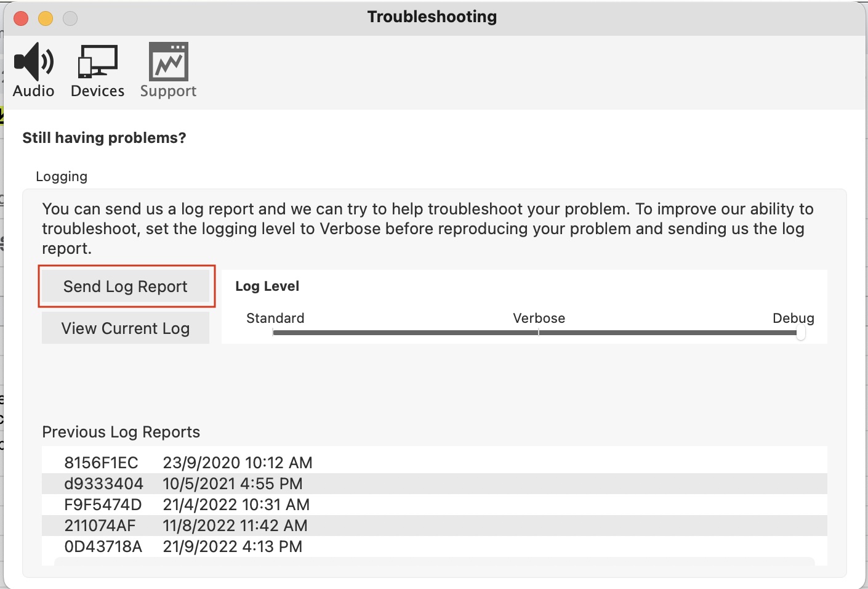Select the Support graph icon
The height and width of the screenshot is (589, 868).
pos(167,62)
